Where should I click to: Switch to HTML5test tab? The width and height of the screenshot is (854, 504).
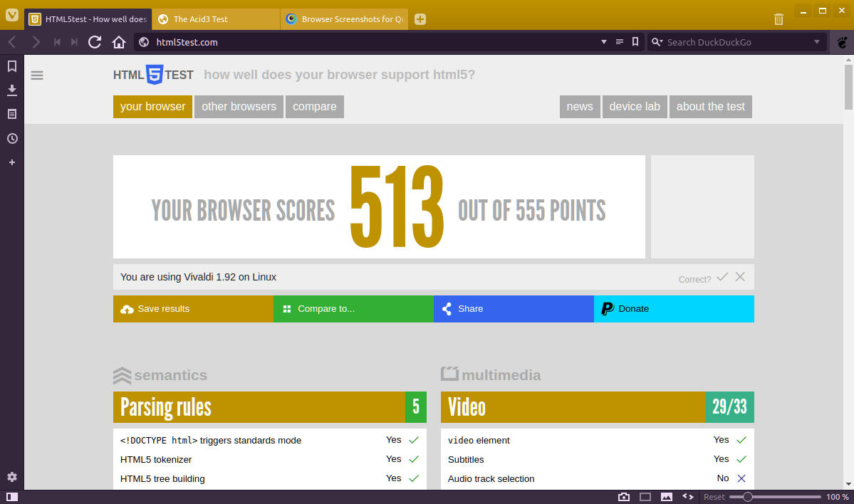[x=88, y=19]
